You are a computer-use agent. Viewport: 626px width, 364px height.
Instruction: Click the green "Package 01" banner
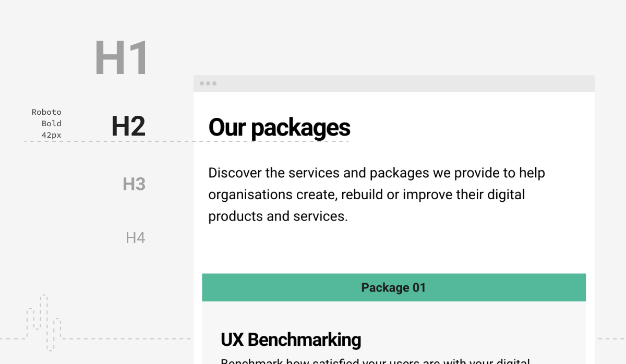pos(393,287)
